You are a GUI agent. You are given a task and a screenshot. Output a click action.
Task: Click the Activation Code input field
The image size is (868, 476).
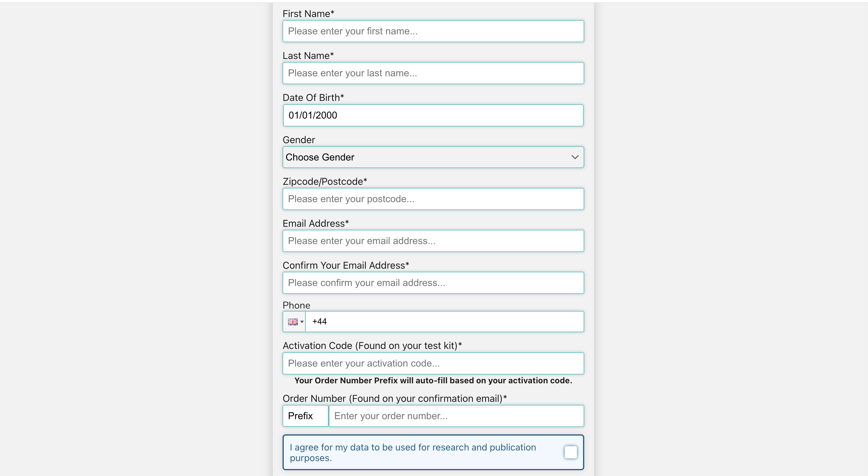433,363
